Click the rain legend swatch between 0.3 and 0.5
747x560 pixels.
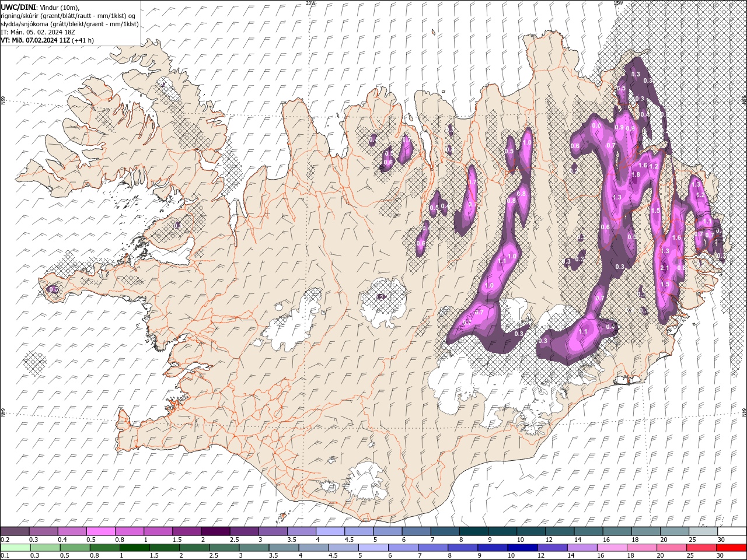coord(45,548)
